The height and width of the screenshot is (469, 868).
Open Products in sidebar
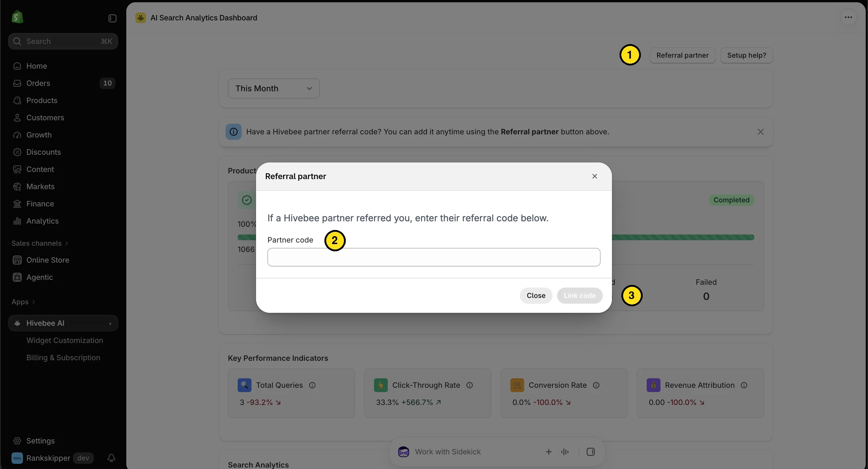point(63,101)
